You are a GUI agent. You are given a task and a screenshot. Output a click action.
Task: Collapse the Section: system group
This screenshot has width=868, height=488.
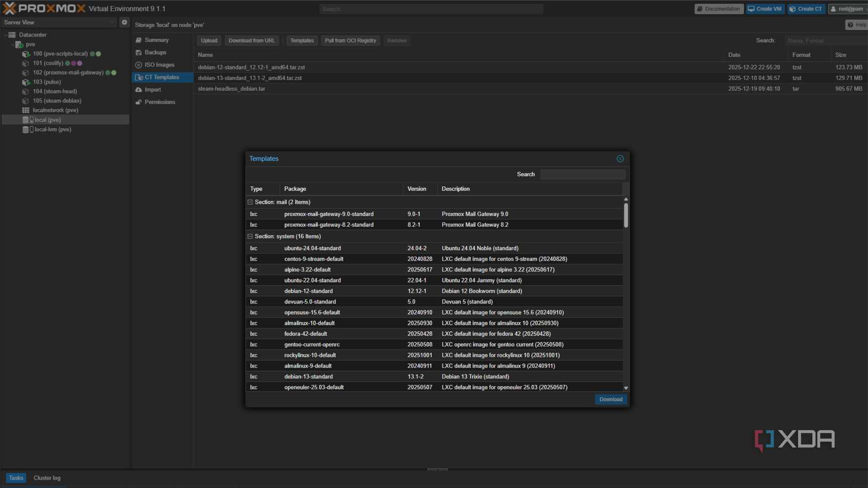pyautogui.click(x=250, y=237)
